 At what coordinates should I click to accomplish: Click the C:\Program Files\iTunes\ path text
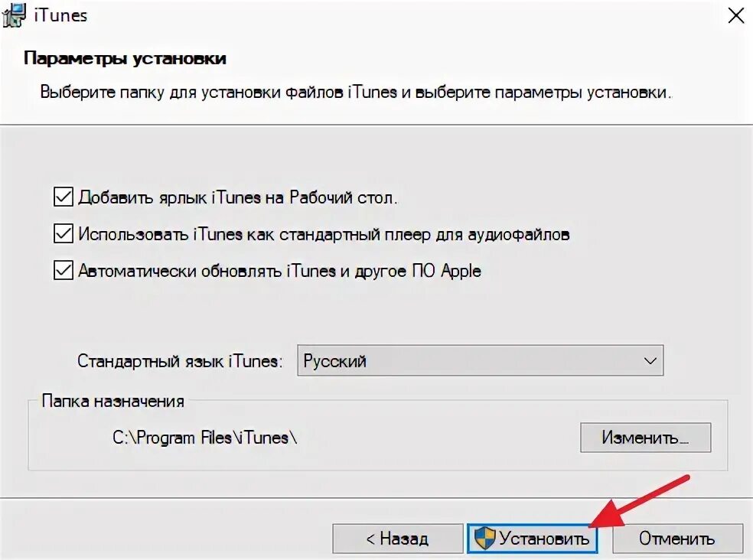(204, 438)
